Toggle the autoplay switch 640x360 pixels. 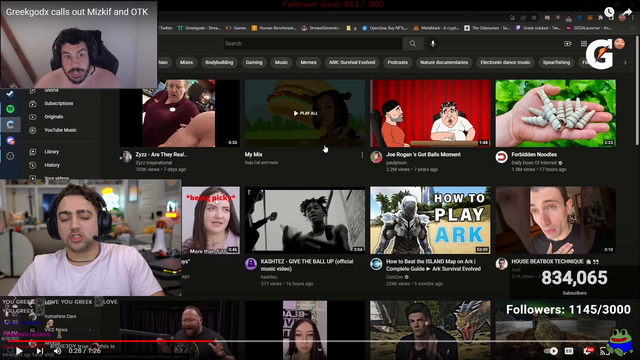tap(551, 351)
